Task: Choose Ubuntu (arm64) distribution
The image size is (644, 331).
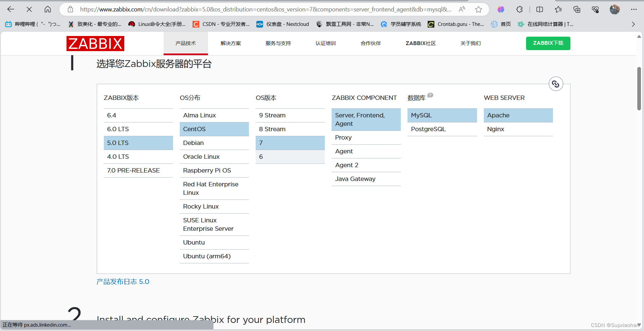Action: pos(214,256)
